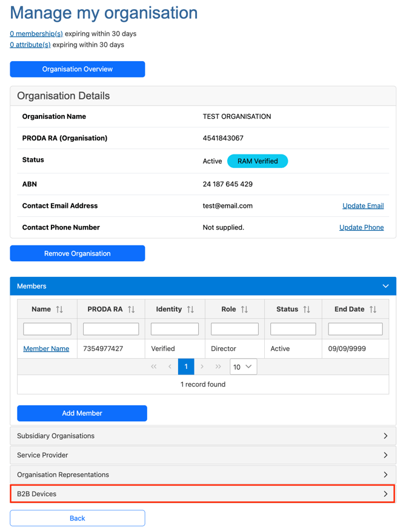
Task: Sort by End Date arrows icon
Action: (x=373, y=310)
